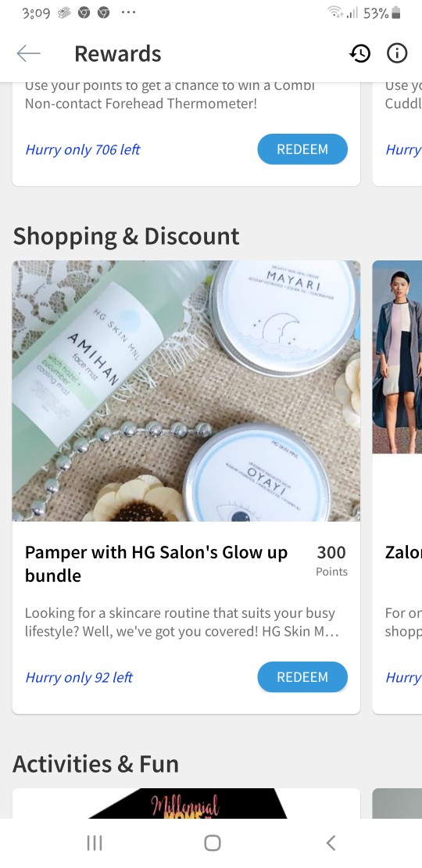Tap the back arrow beside Rewards
The height and width of the screenshot is (868, 422).
click(x=29, y=54)
